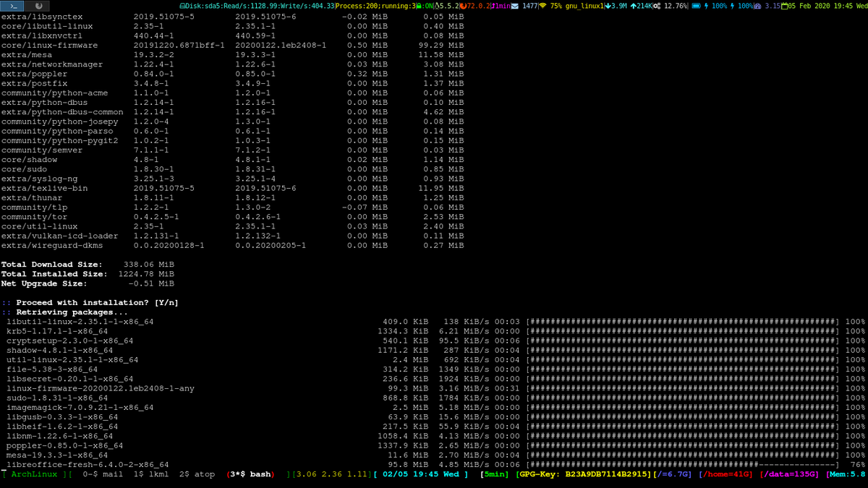The image size is (868, 488).
Task: Open the mail envelope icon showing 1477
Action: (515, 6)
